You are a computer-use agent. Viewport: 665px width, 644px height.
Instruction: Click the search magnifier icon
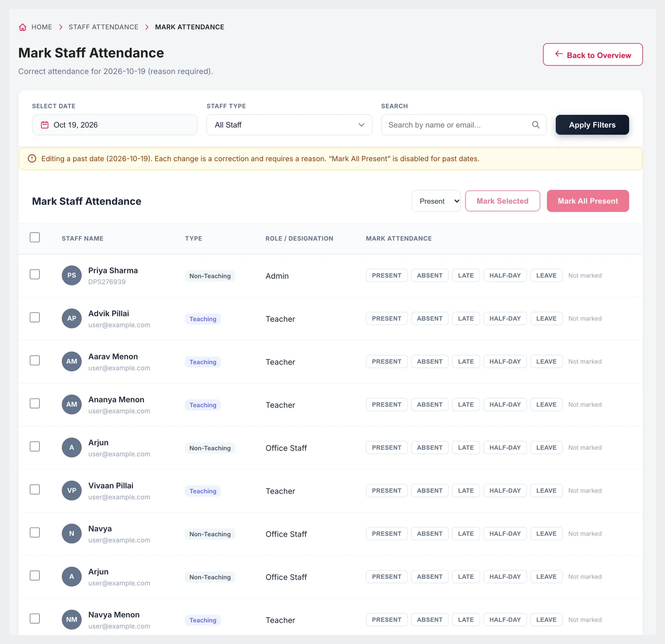[536, 125]
